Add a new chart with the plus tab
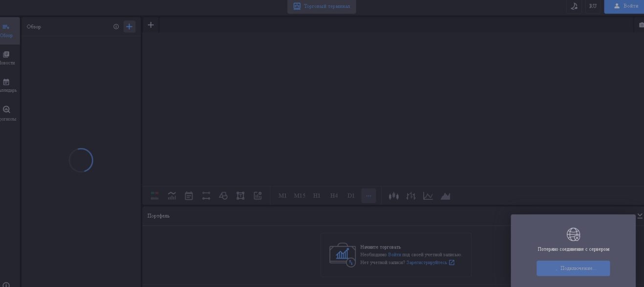The width and height of the screenshot is (644, 287). coord(150,24)
